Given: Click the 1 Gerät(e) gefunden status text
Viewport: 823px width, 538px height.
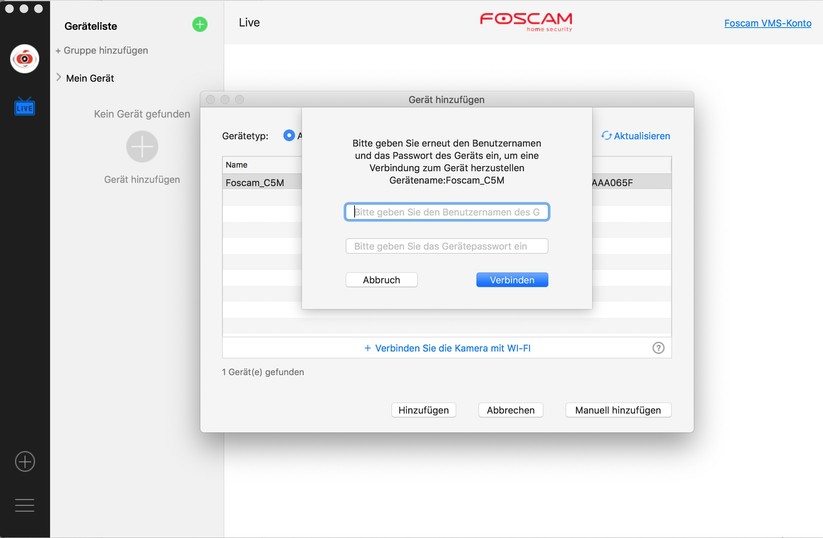Looking at the screenshot, I should point(263,372).
